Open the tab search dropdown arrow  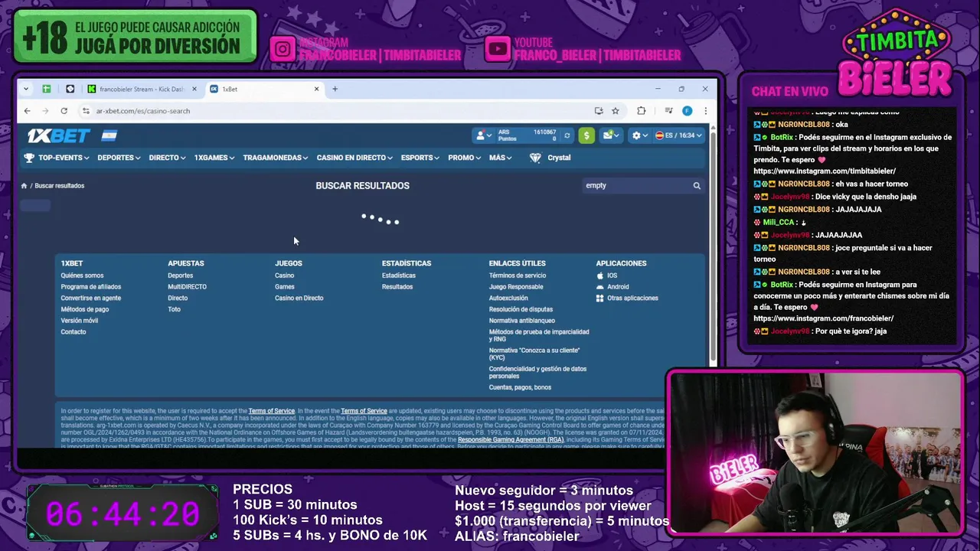(26, 89)
